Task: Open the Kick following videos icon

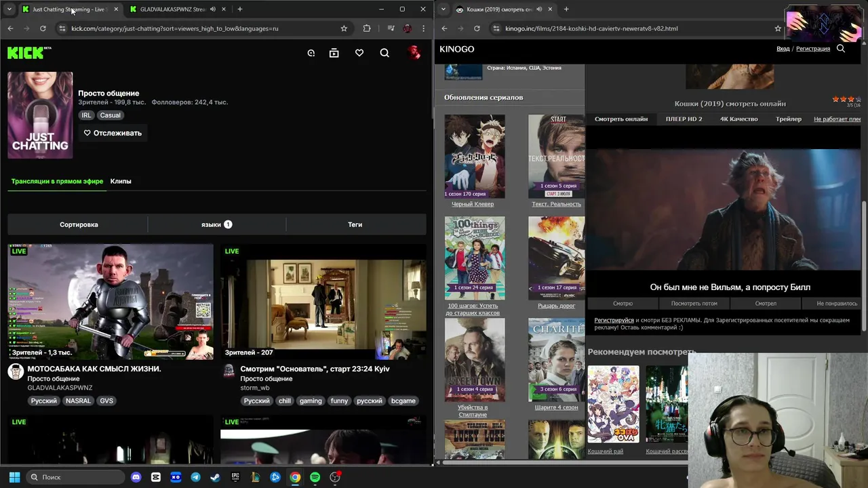Action: tap(334, 53)
